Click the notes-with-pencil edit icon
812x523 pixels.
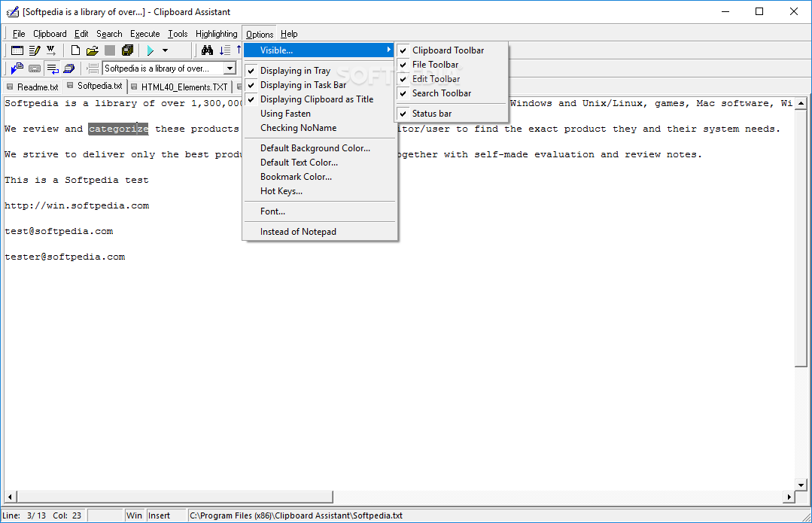click(35, 50)
